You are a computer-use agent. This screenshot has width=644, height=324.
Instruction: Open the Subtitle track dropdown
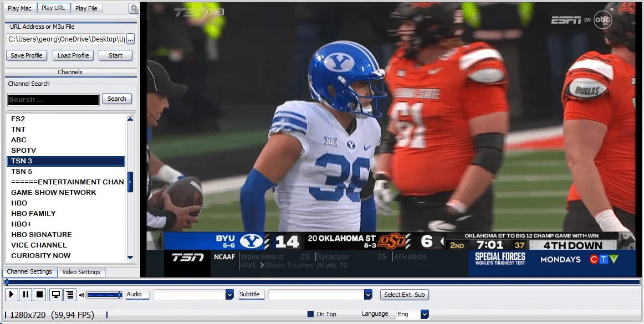pyautogui.click(x=368, y=295)
